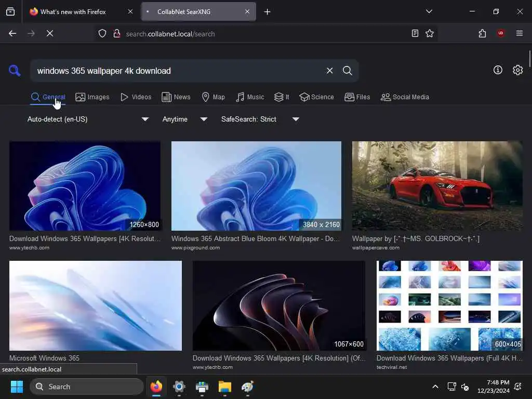Screen dimensions: 532x399
Task: Submit search with magnifier button
Action: click(347, 71)
